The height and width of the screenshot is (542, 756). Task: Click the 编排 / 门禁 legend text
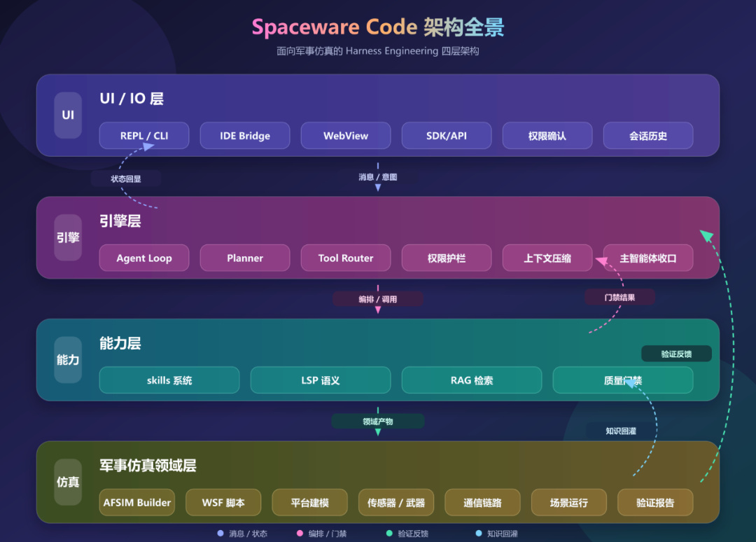(328, 534)
